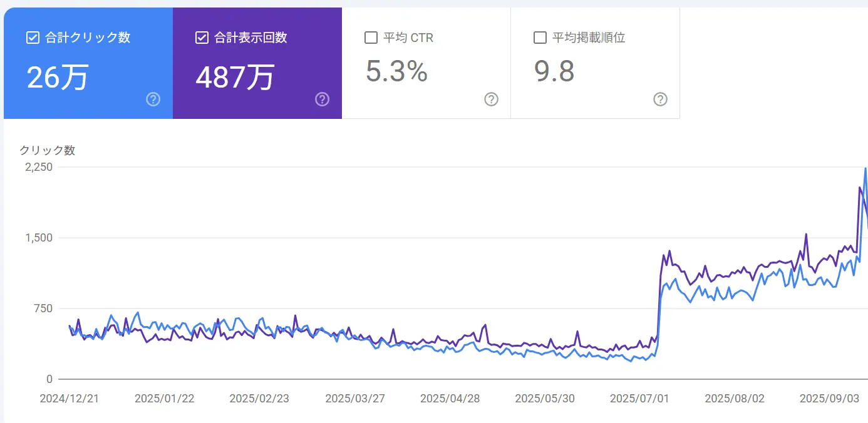
Task: Click the 487万 total impressions value
Action: click(x=235, y=77)
